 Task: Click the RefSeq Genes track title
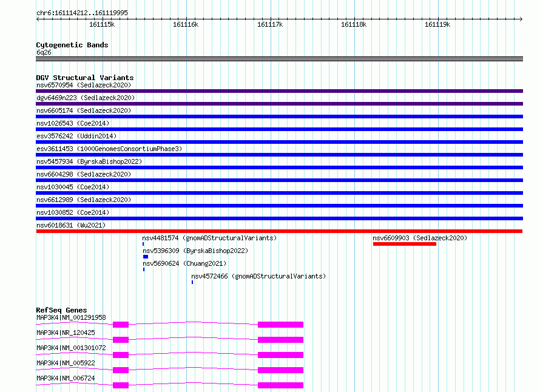click(61, 310)
